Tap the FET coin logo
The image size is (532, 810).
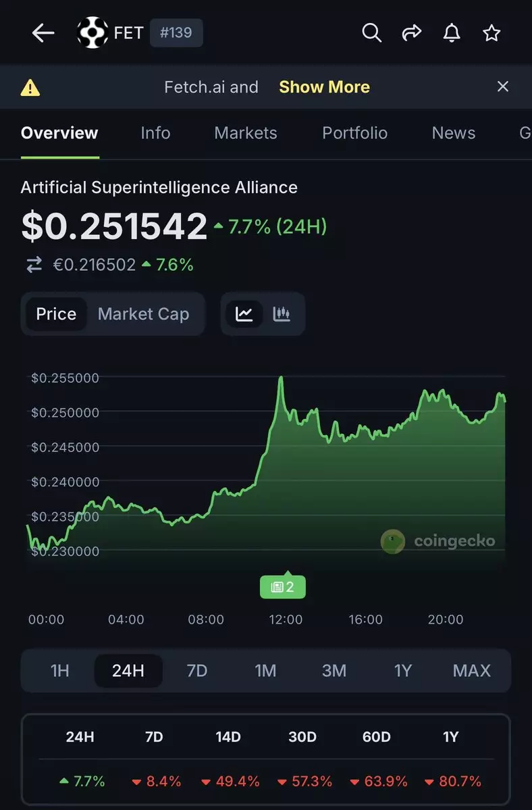tap(93, 32)
